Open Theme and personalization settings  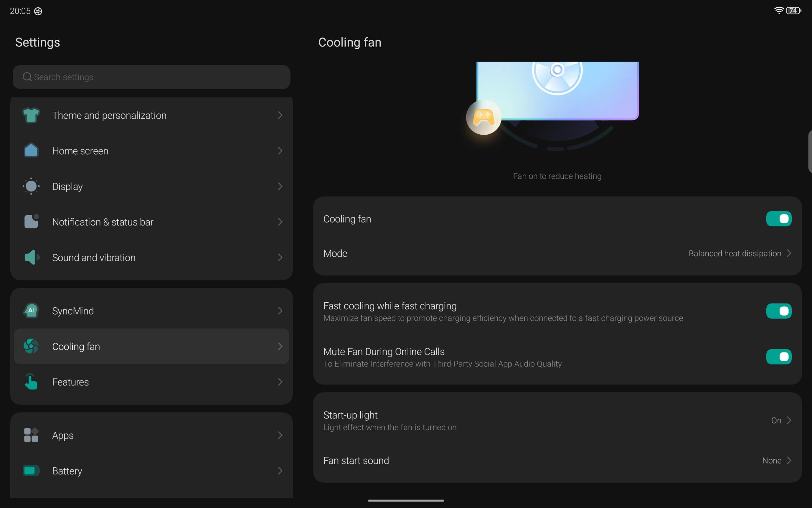click(x=151, y=115)
